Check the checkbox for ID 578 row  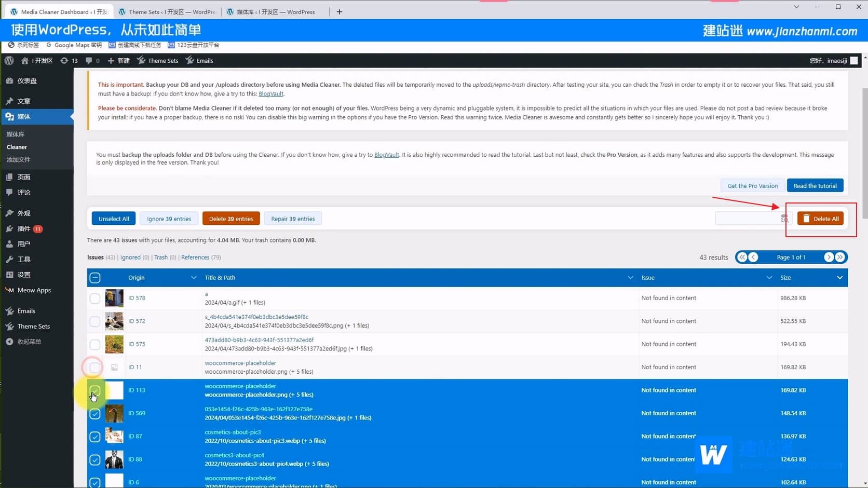pyautogui.click(x=95, y=299)
